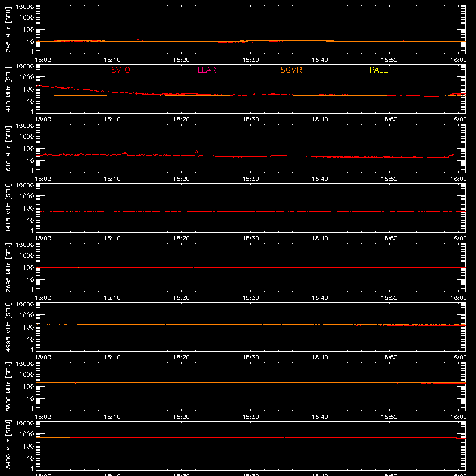The height and width of the screenshot is (476, 476).
Task: Click 15:30 tick label under 245 MHz plot
Action: (x=250, y=60)
